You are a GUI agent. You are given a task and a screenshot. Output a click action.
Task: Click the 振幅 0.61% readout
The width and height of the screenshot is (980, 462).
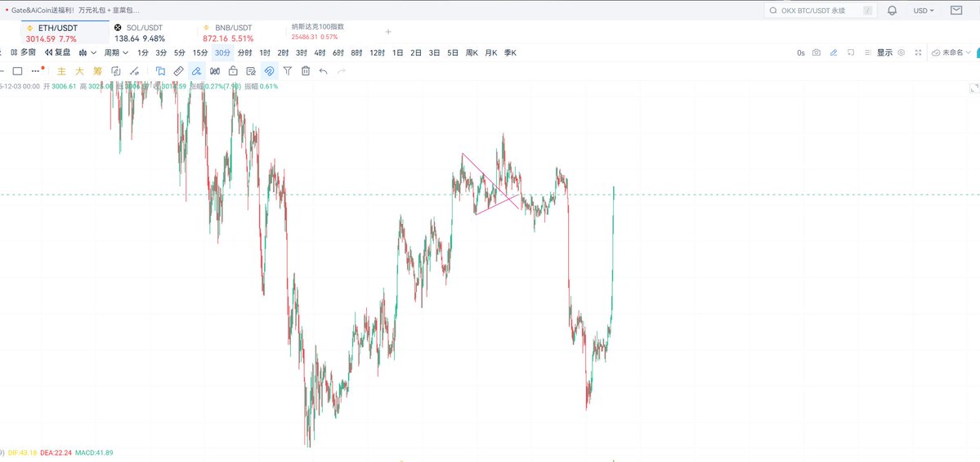click(261, 87)
